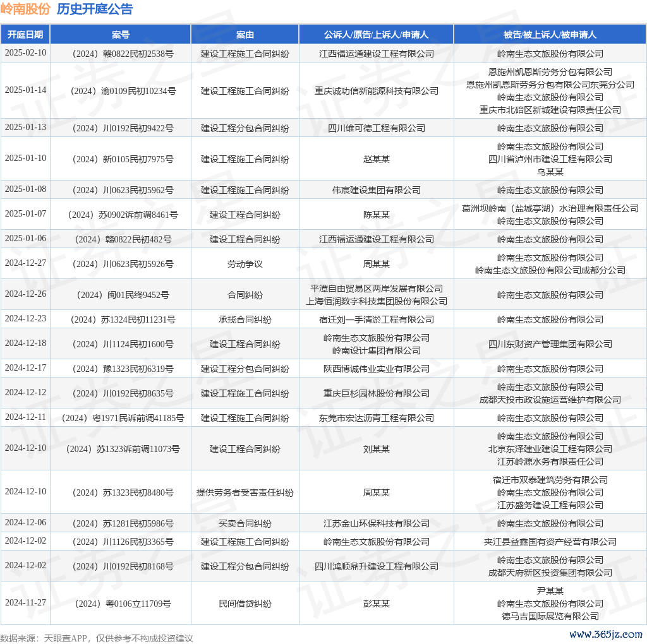Click the 岭南股份 title text
The width and height of the screenshot is (647, 644).
pyautogui.click(x=25, y=9)
